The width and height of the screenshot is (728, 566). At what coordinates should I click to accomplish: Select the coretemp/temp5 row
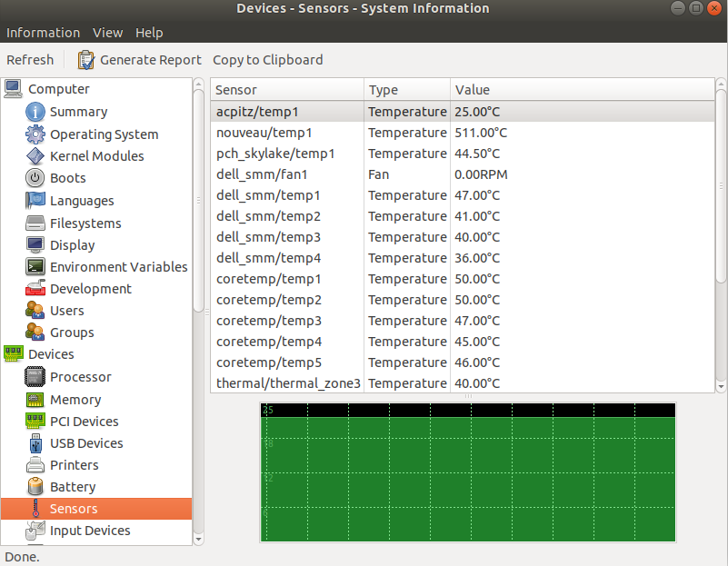(463, 362)
